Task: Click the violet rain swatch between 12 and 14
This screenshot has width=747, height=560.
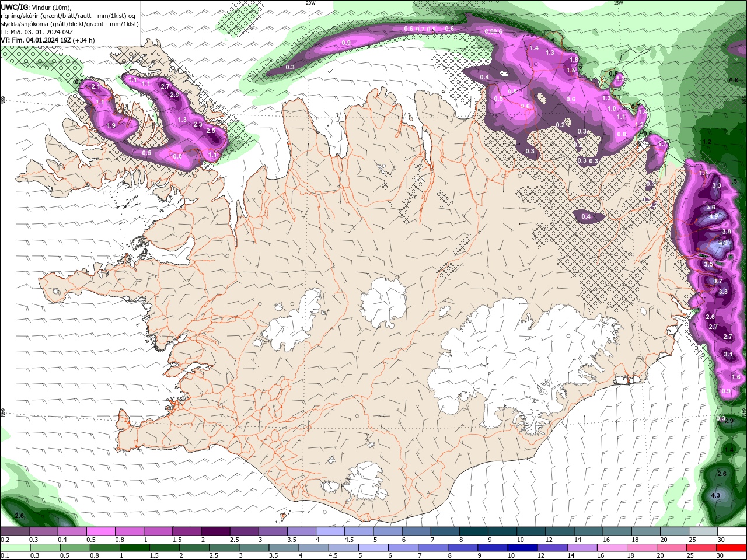Action: coord(552,548)
